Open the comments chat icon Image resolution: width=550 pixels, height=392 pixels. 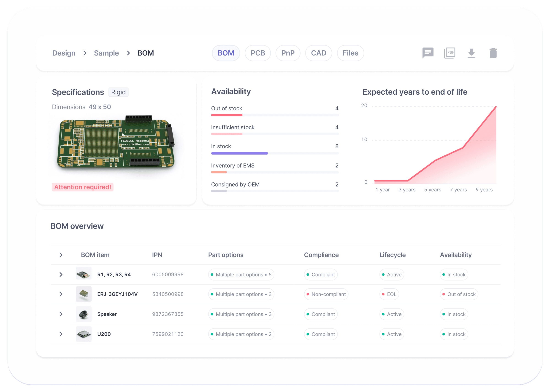428,53
